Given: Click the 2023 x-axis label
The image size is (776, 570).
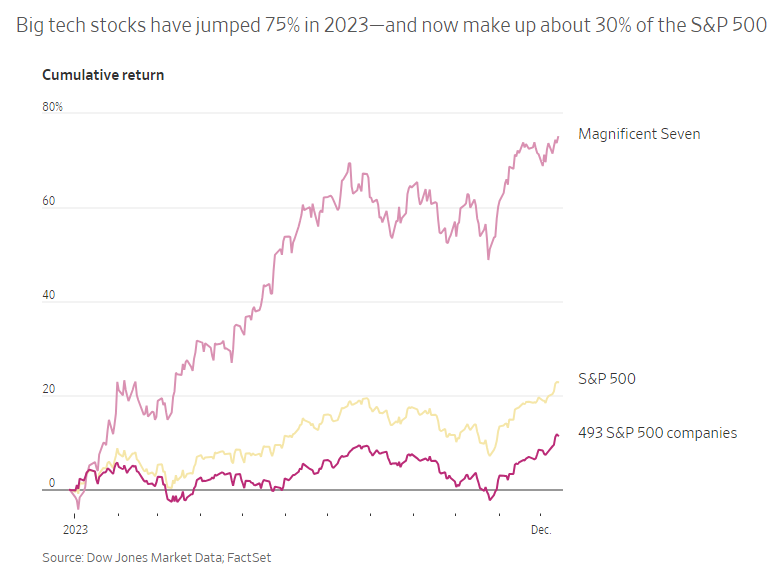Looking at the screenshot, I should tap(75, 530).
